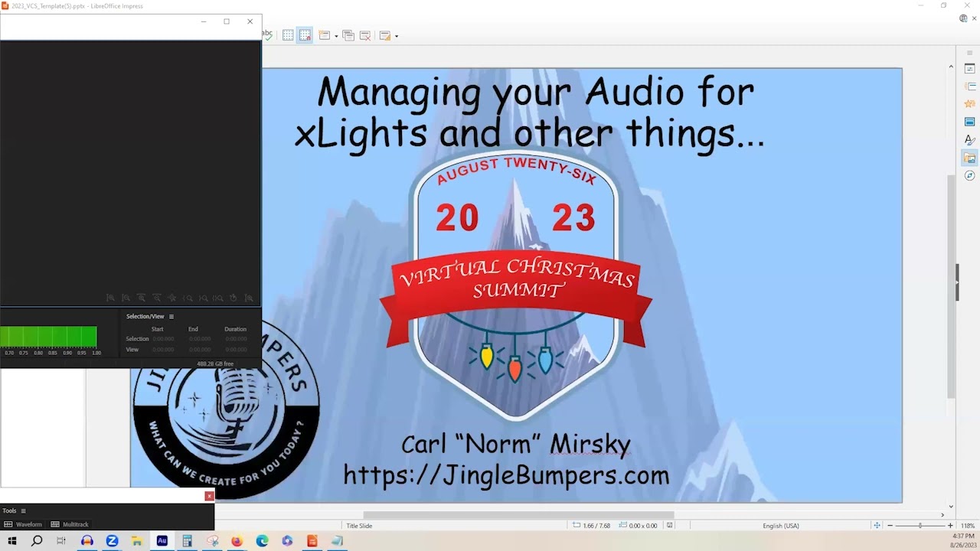Open the Windows Start menu
The width and height of the screenshot is (980, 551).
click(11, 541)
